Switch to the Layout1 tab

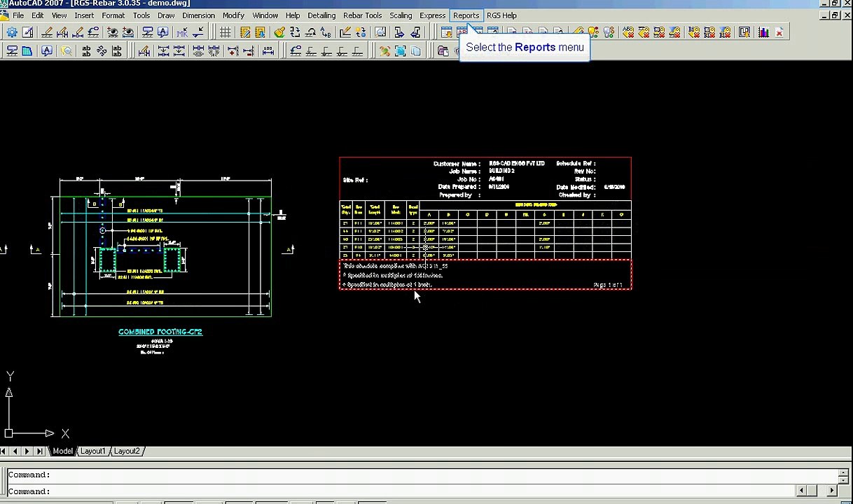pyautogui.click(x=92, y=451)
